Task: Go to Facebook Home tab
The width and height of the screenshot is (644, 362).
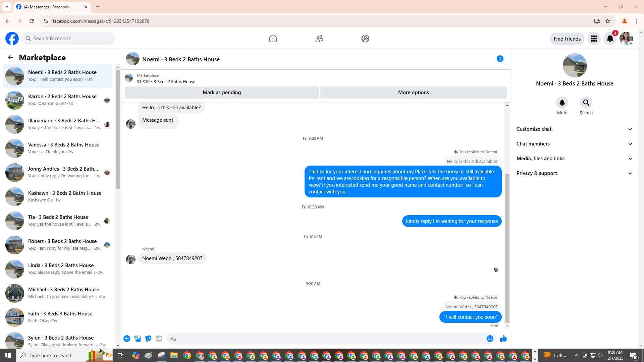Action: tap(273, 39)
